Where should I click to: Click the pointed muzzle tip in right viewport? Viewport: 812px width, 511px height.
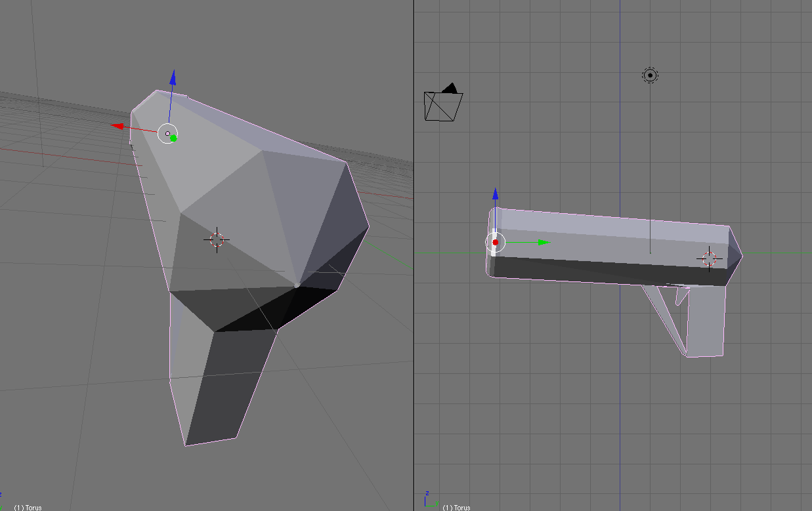click(x=738, y=249)
